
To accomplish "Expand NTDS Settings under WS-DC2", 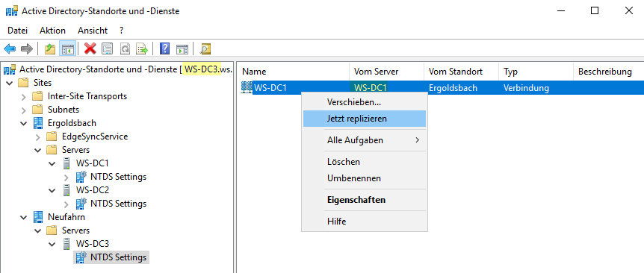I will click(66, 204).
